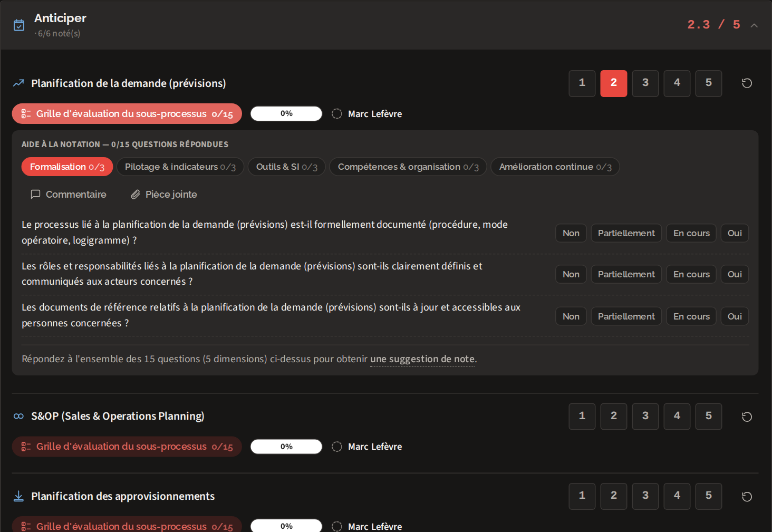Choose En cours for documents de référence question

coord(691,316)
